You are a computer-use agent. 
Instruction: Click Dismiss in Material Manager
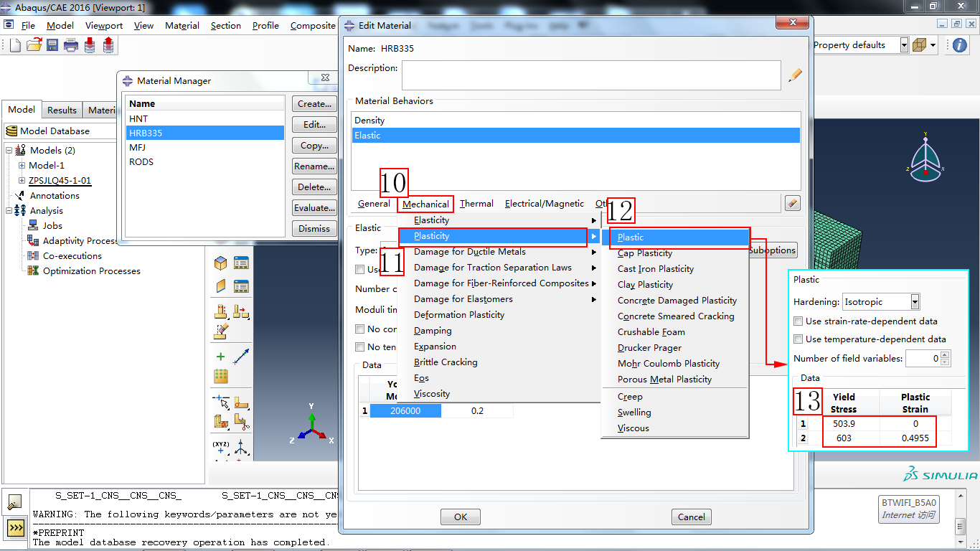click(x=314, y=229)
